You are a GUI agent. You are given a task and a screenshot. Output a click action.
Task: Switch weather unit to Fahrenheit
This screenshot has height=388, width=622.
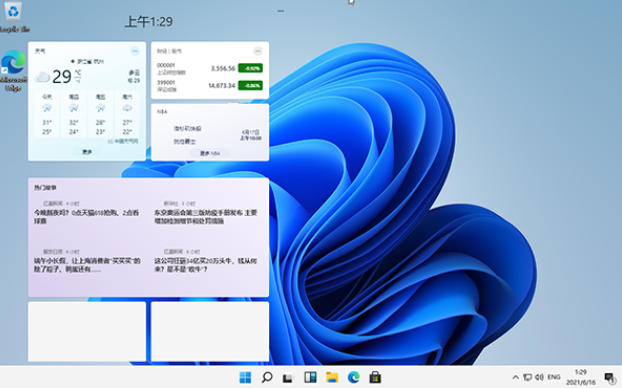pyautogui.click(x=78, y=81)
